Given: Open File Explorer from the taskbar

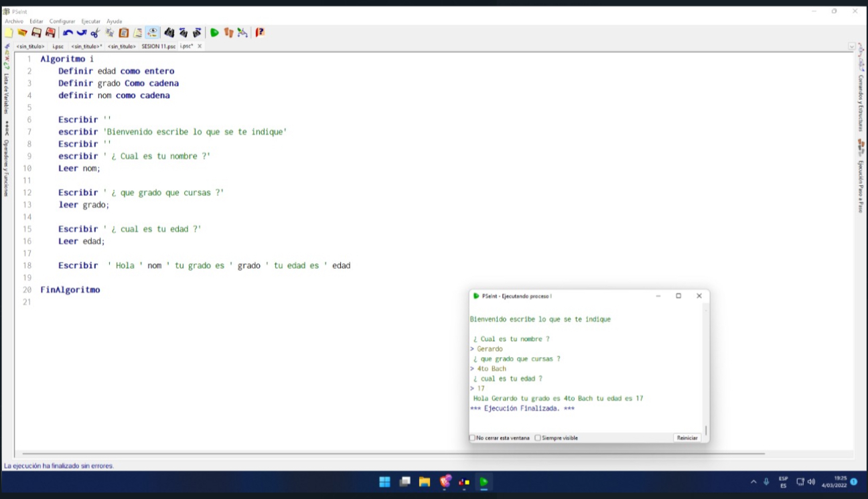Looking at the screenshot, I should (x=424, y=482).
